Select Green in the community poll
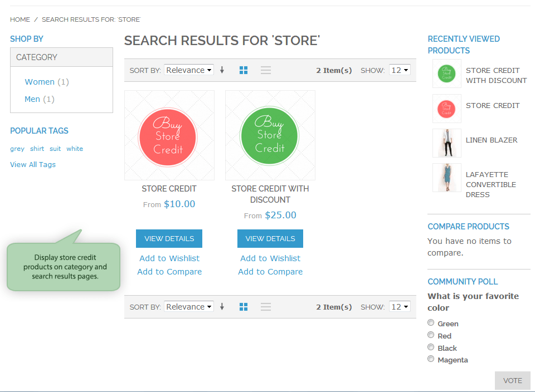 click(x=431, y=322)
